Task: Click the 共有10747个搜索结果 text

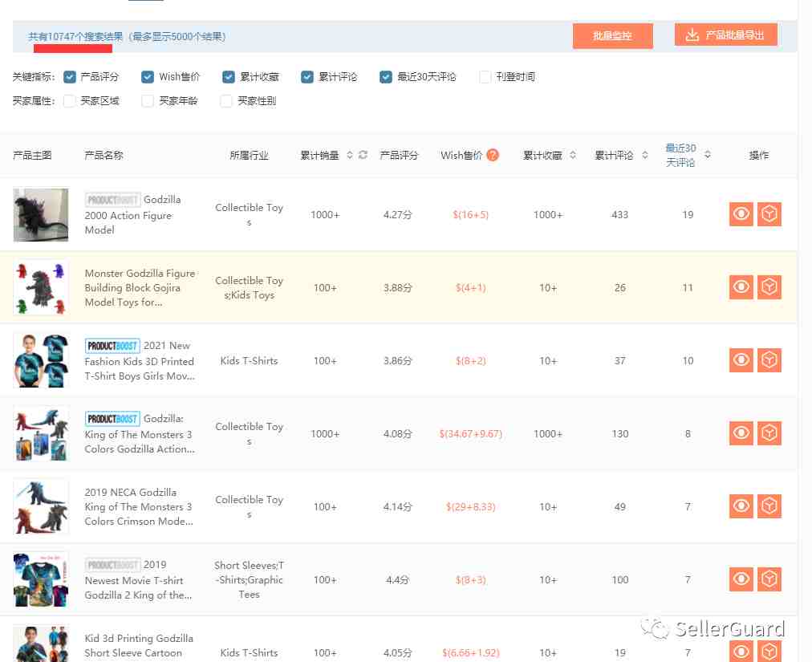Action: click(x=75, y=36)
